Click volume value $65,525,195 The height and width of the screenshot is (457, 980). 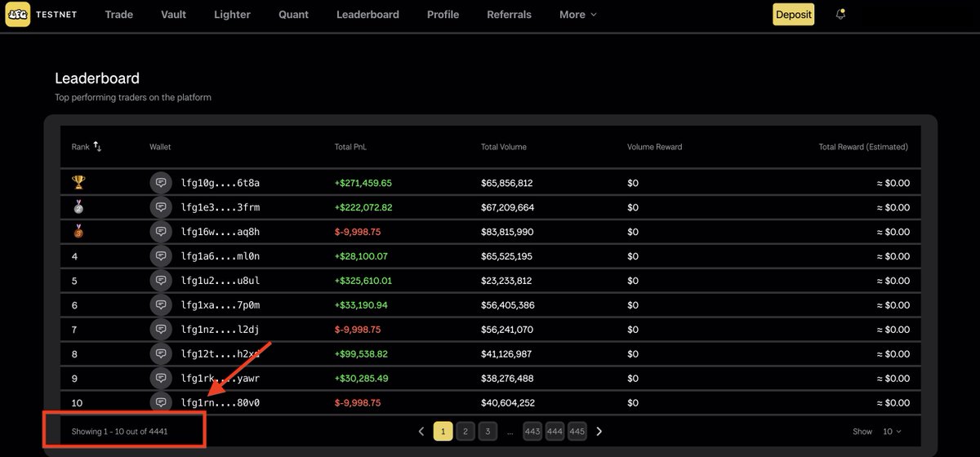(x=507, y=256)
